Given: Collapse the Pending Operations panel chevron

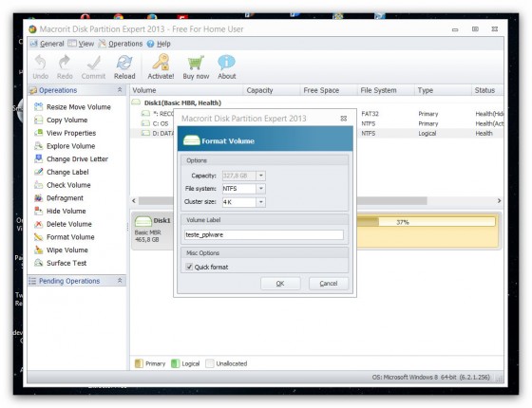Looking at the screenshot, I should coord(120,281).
